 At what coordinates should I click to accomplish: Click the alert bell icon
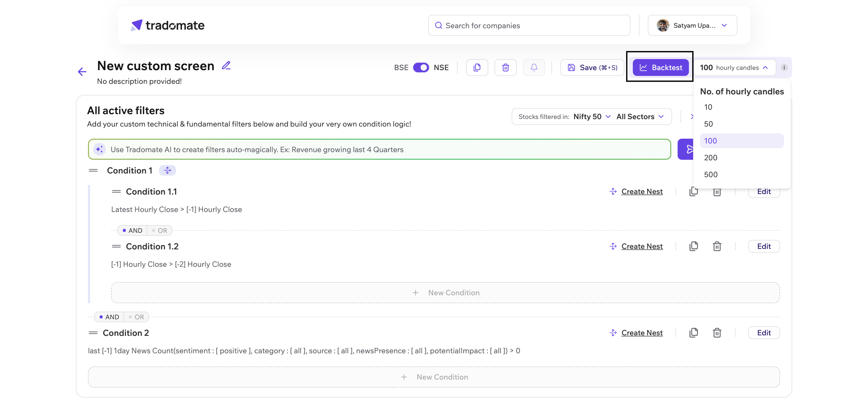point(534,67)
